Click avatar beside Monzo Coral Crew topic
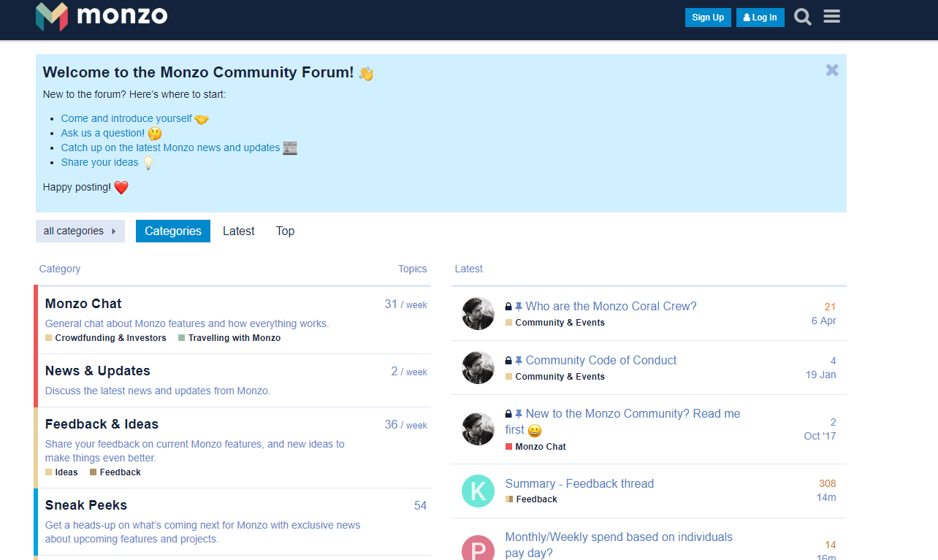The image size is (938, 560). pos(478,314)
